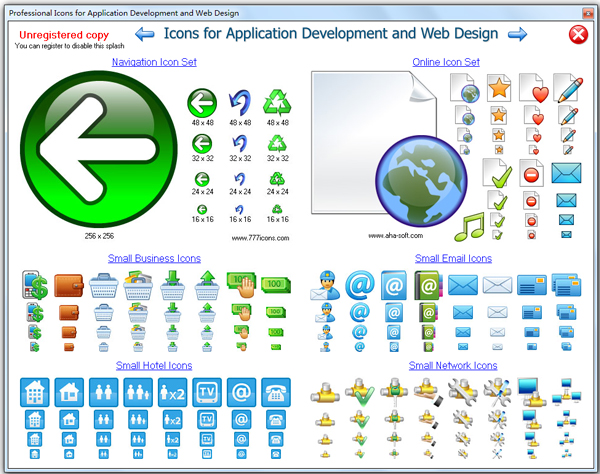Follow the Small Business Icons link
The height and width of the screenshot is (474, 600).
pyautogui.click(x=154, y=258)
